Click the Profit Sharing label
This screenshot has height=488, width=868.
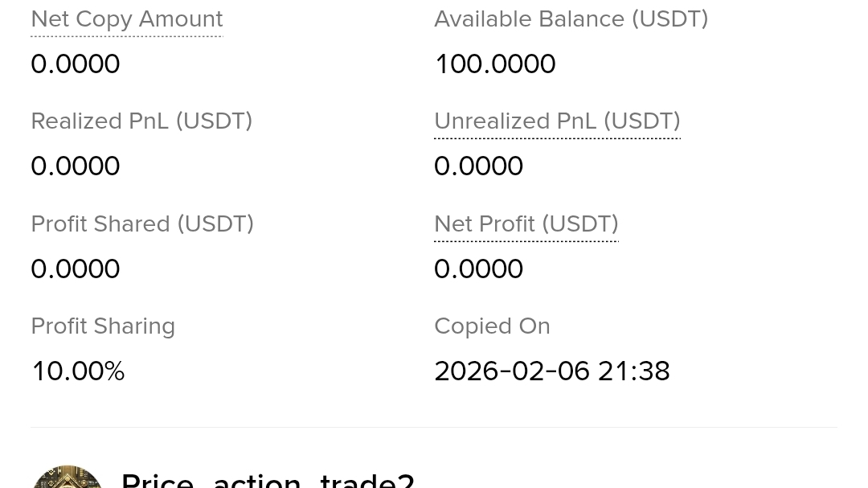103,326
